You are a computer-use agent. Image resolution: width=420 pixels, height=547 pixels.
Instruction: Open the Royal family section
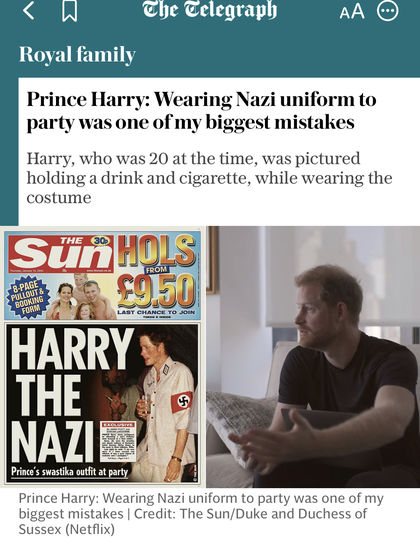(77, 55)
